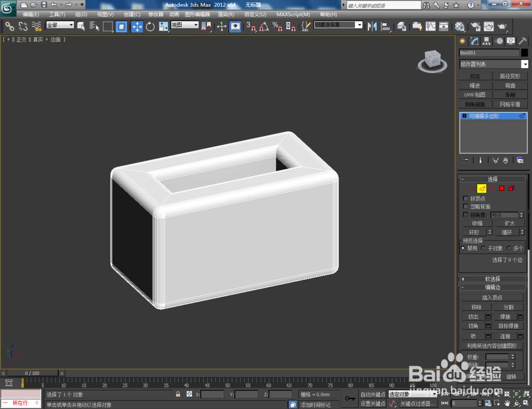
Task: Click Configure Modifier Sets icon
Action: pyautogui.click(x=520, y=161)
